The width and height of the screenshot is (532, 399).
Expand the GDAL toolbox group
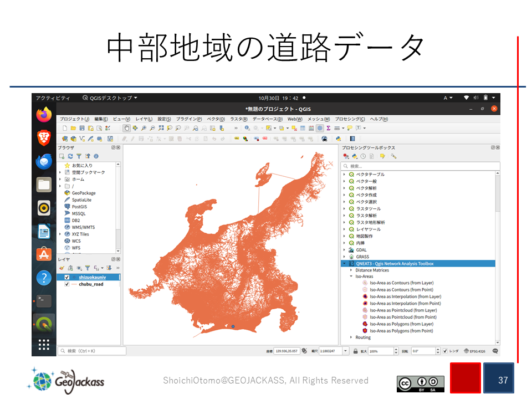[x=344, y=250]
